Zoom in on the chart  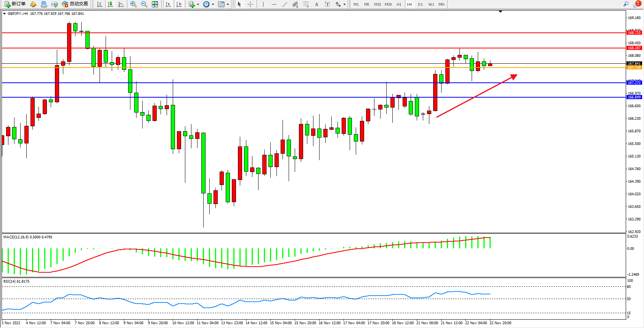[133, 4]
